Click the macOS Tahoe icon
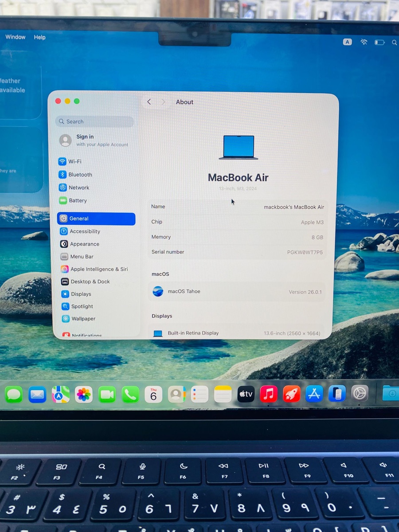The height and width of the screenshot is (532, 399). pyautogui.click(x=158, y=291)
